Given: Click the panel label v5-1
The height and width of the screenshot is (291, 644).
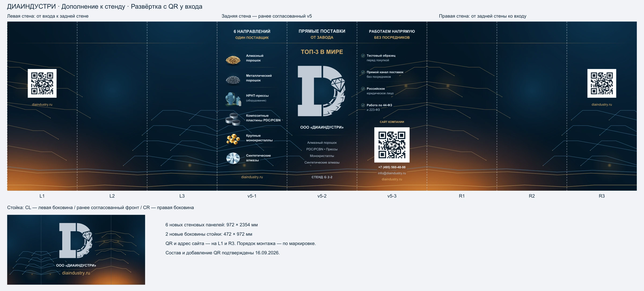Looking at the screenshot, I should [x=252, y=196].
